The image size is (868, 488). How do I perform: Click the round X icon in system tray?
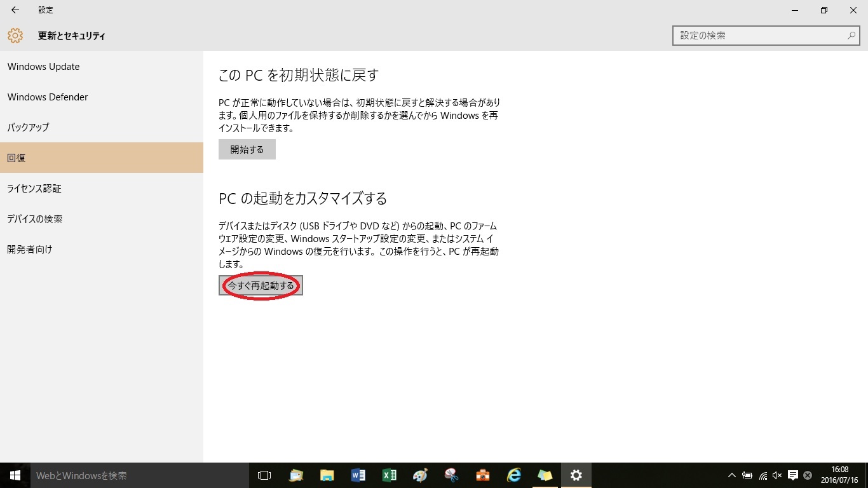(x=808, y=475)
